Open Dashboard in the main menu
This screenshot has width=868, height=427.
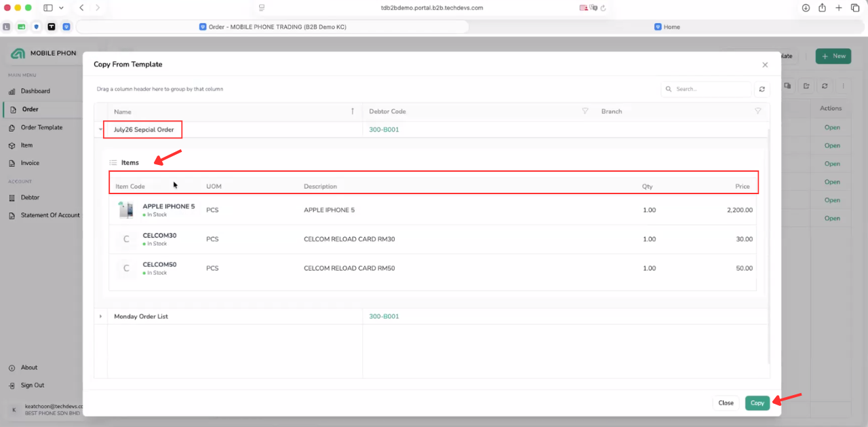(35, 91)
